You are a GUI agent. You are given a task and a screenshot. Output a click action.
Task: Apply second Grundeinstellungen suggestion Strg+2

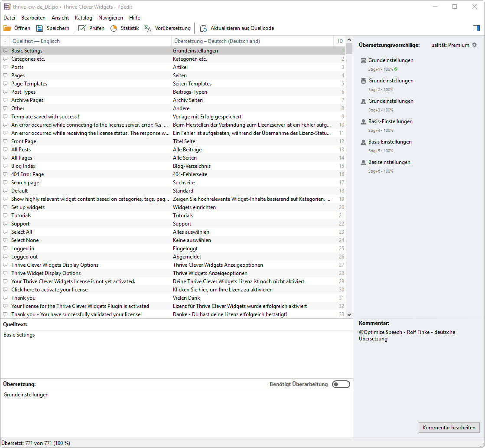point(391,81)
